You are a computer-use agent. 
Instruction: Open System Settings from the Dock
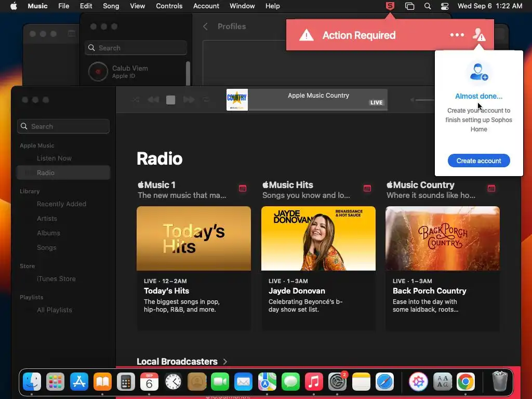(x=337, y=382)
